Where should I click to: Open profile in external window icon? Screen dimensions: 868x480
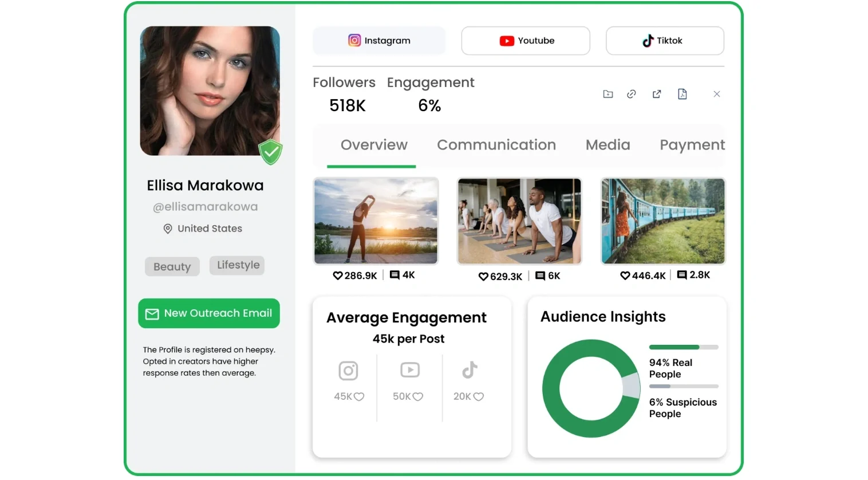(x=657, y=94)
